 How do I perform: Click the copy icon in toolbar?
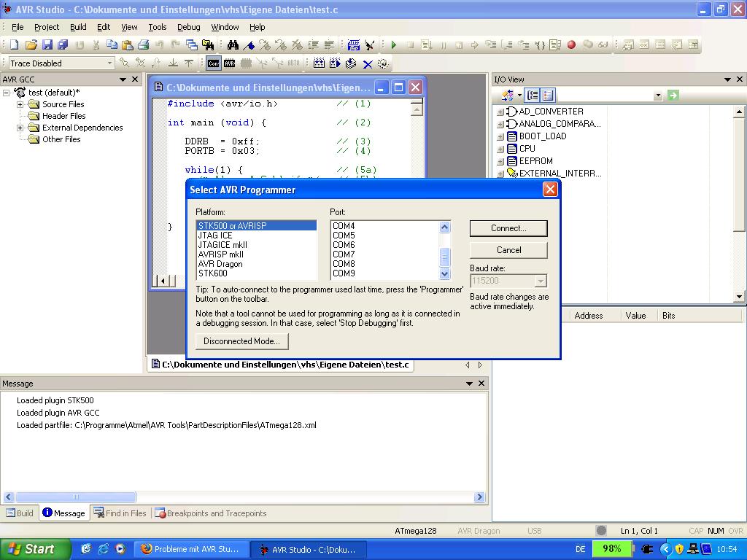pos(112,44)
